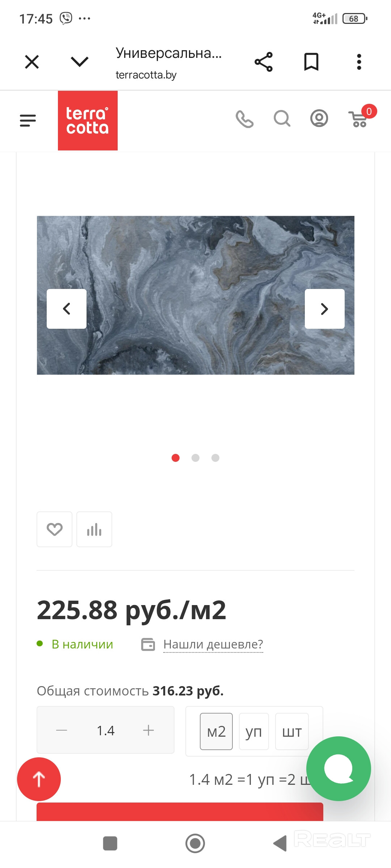The height and width of the screenshot is (868, 391).
Task: Open the Нашли дешевле? link
Action: [x=213, y=644]
